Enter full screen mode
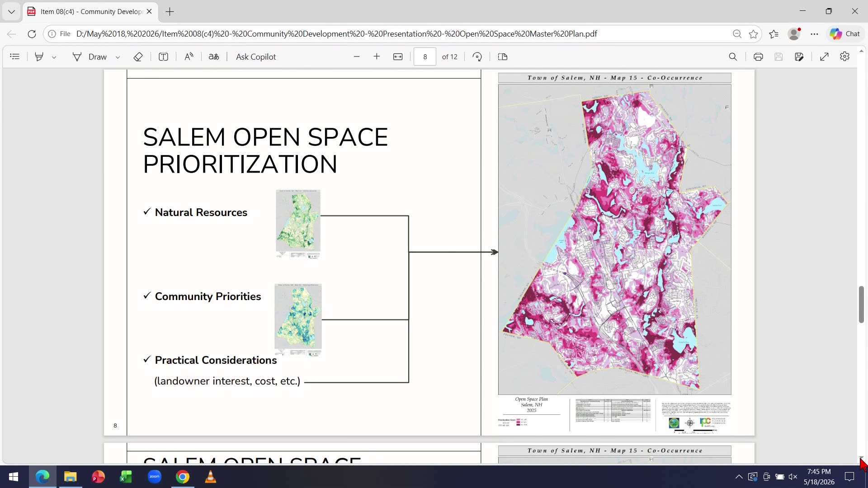 pyautogui.click(x=825, y=57)
